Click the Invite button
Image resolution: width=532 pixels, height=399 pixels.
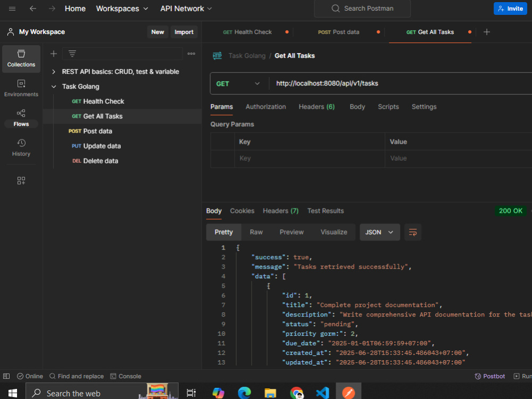(x=510, y=9)
